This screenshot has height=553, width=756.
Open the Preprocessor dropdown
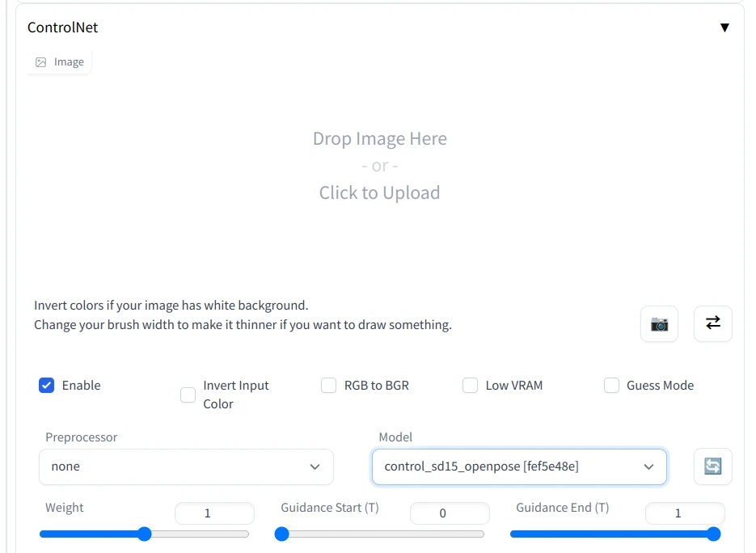(x=186, y=466)
